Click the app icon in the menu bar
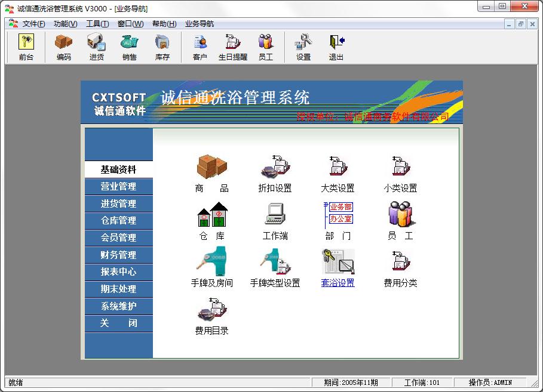This screenshot has width=543, height=392. pyautogui.click(x=13, y=23)
